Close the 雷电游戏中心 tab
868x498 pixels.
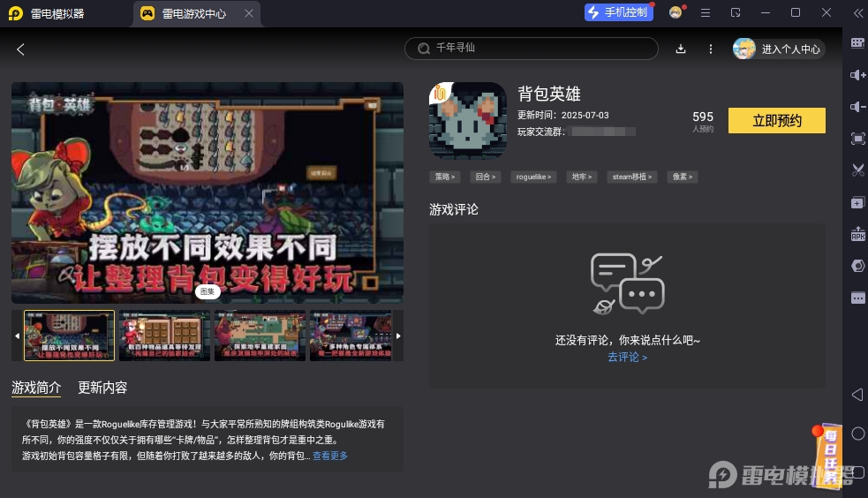coord(249,13)
